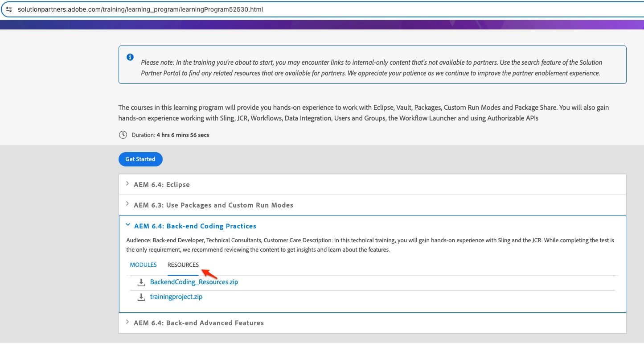
Task: Click the 'Please note' notice text
Action: tap(372, 68)
